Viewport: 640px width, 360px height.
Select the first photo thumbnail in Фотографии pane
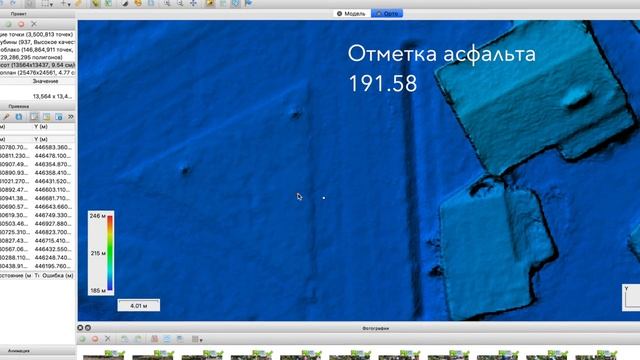click(x=104, y=355)
